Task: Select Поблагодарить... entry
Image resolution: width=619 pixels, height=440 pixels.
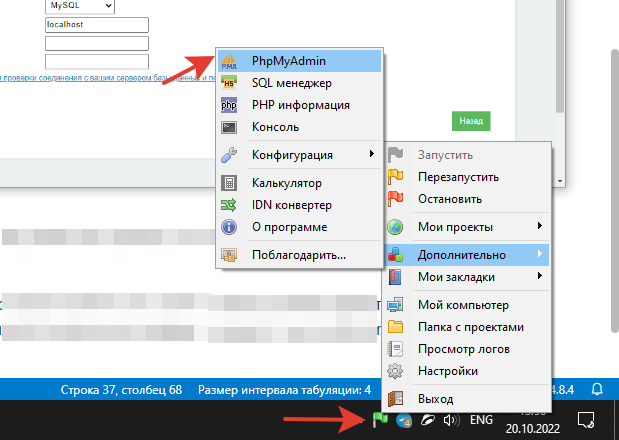Action: [x=299, y=255]
